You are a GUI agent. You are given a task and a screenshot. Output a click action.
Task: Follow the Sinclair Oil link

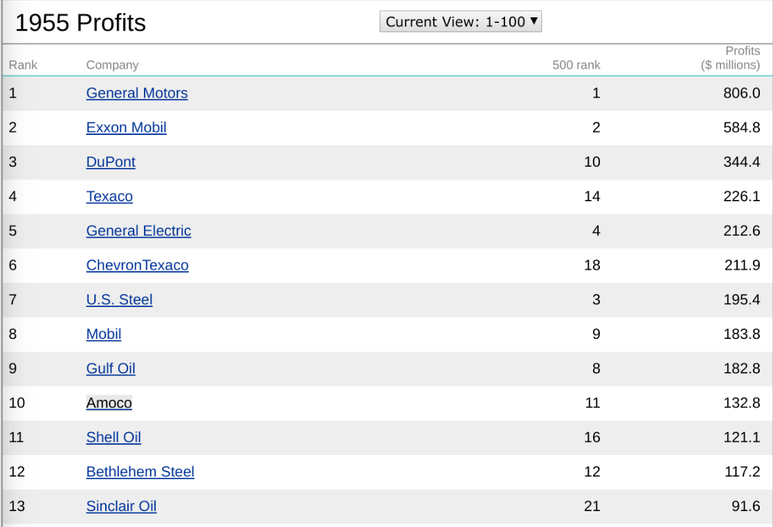(121, 506)
